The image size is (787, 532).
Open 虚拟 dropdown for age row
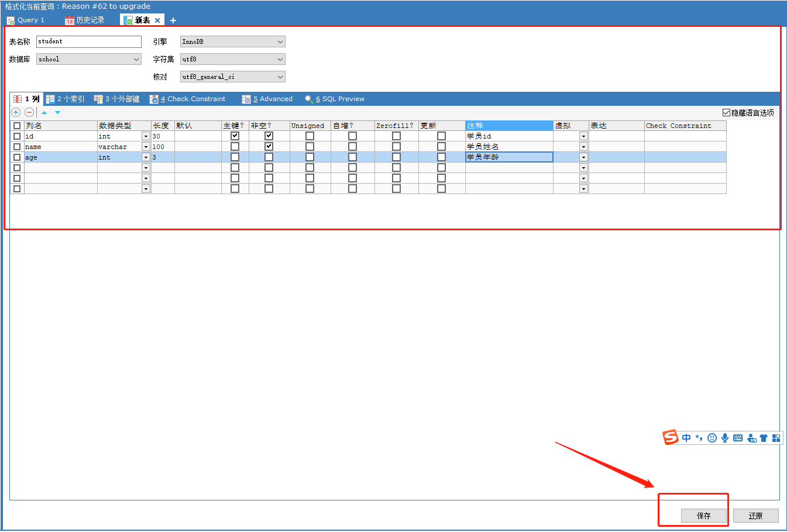coord(583,157)
